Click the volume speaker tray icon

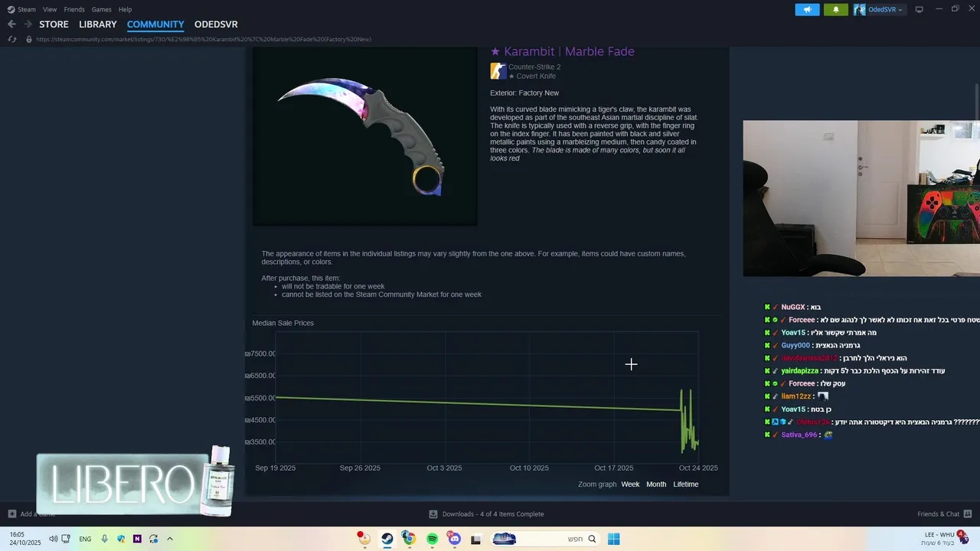pyautogui.click(x=53, y=539)
